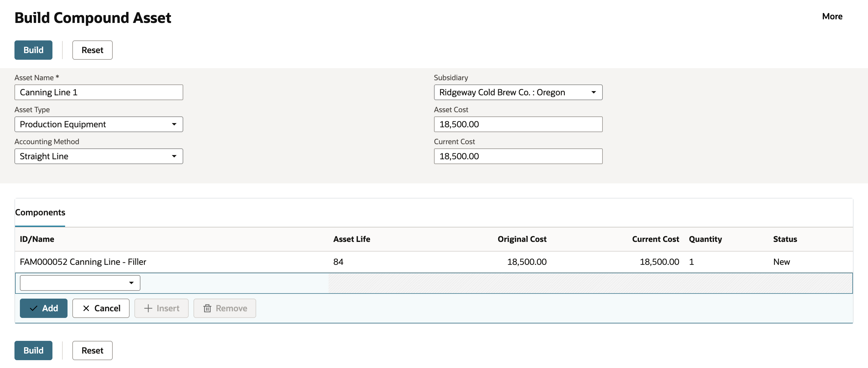The height and width of the screenshot is (368, 868).
Task: Select the Components tab
Action: pos(40,212)
